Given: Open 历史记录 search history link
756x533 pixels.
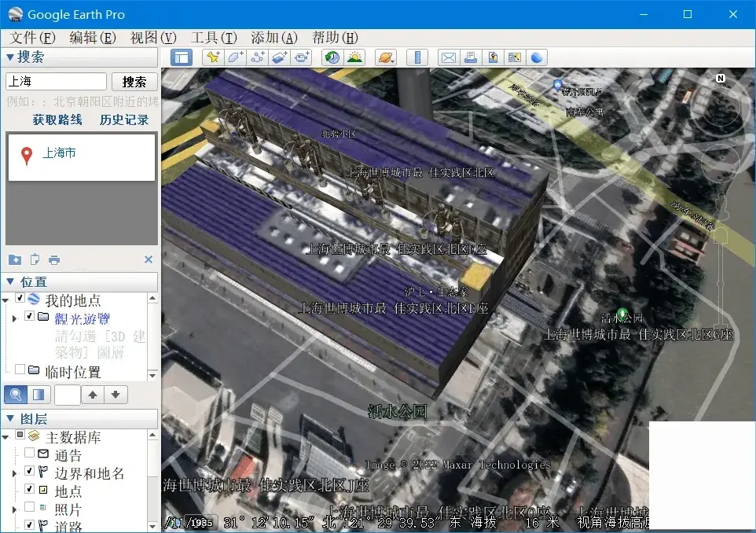Looking at the screenshot, I should [x=124, y=119].
